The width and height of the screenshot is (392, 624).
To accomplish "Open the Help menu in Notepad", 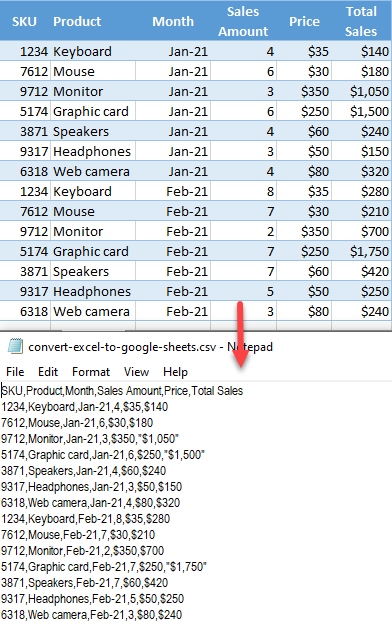I will (175, 372).
